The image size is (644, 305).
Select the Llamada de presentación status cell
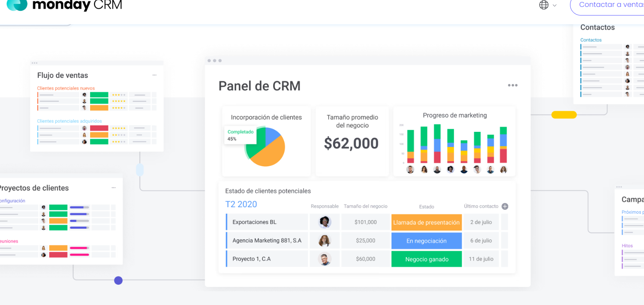(426, 222)
